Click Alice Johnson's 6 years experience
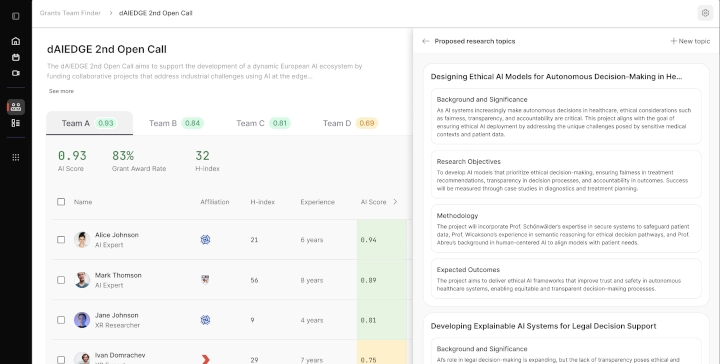This screenshot has width=720, height=364. pos(312,240)
